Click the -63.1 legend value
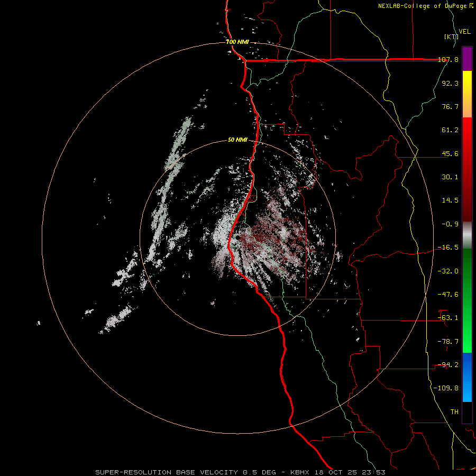The width and height of the screenshot is (476, 476). point(448,318)
